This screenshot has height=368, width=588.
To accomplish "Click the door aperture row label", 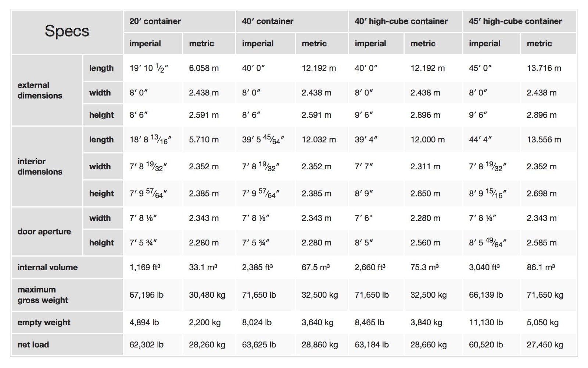I will pyautogui.click(x=44, y=231).
